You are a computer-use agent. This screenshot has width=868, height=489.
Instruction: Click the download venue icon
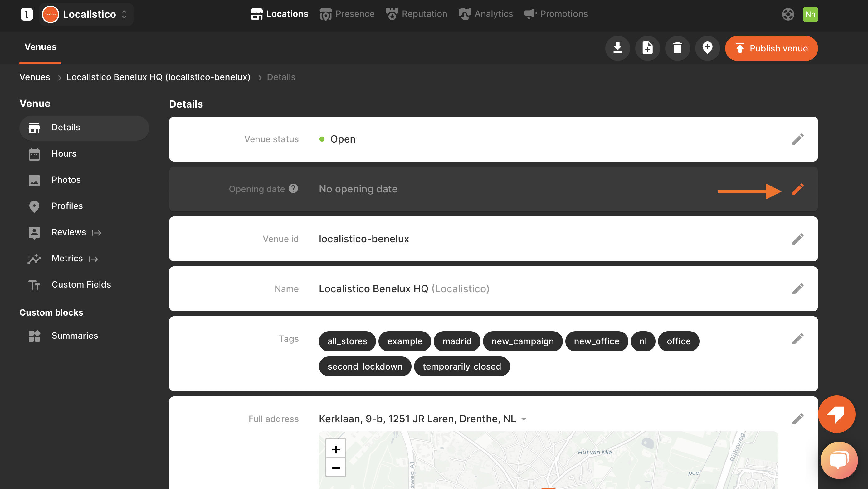pos(617,48)
